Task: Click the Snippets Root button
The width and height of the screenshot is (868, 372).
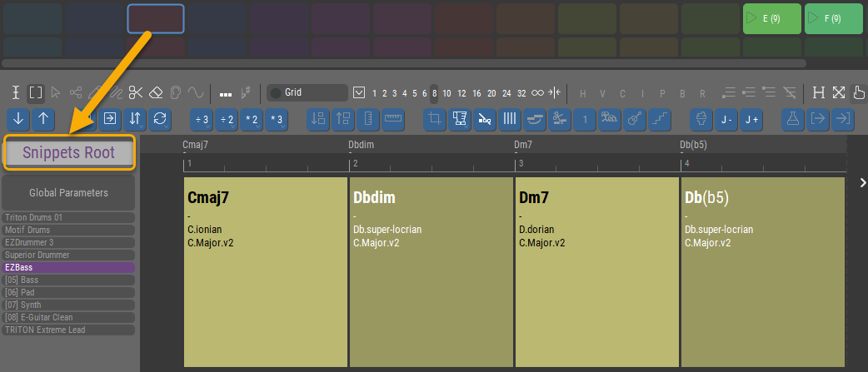Action: [68, 153]
